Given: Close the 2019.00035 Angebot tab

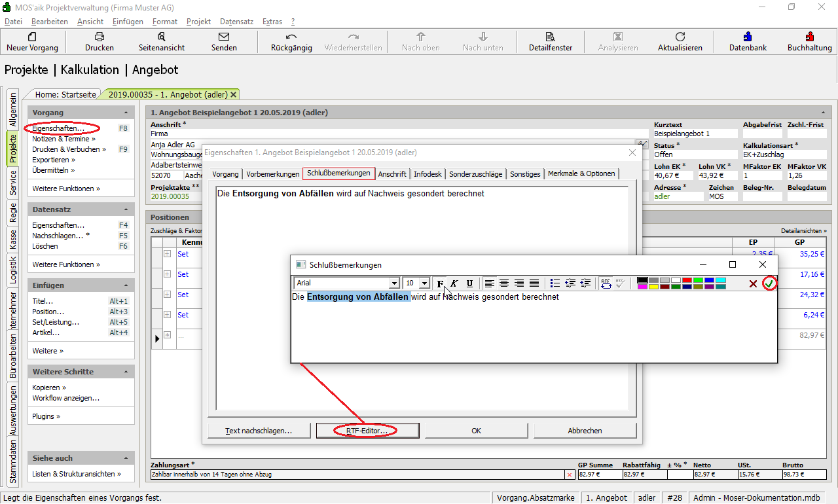Looking at the screenshot, I should pos(234,95).
